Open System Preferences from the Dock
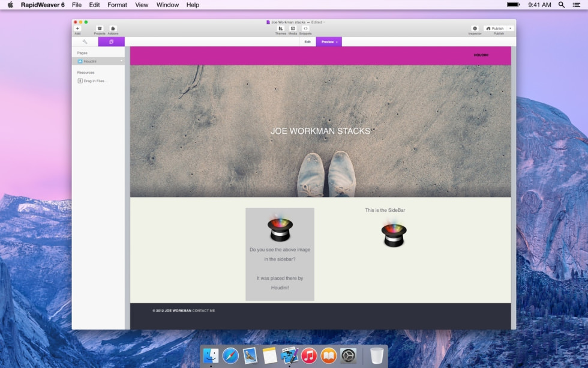The image size is (588, 368). coord(349,355)
